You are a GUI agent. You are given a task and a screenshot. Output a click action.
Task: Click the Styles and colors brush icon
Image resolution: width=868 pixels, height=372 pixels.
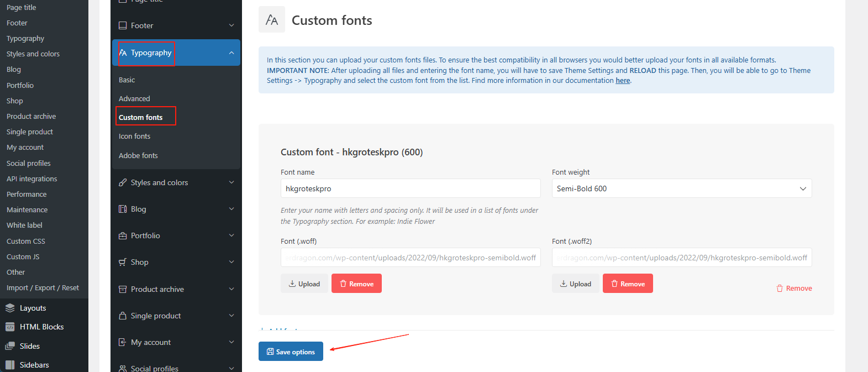tap(123, 182)
